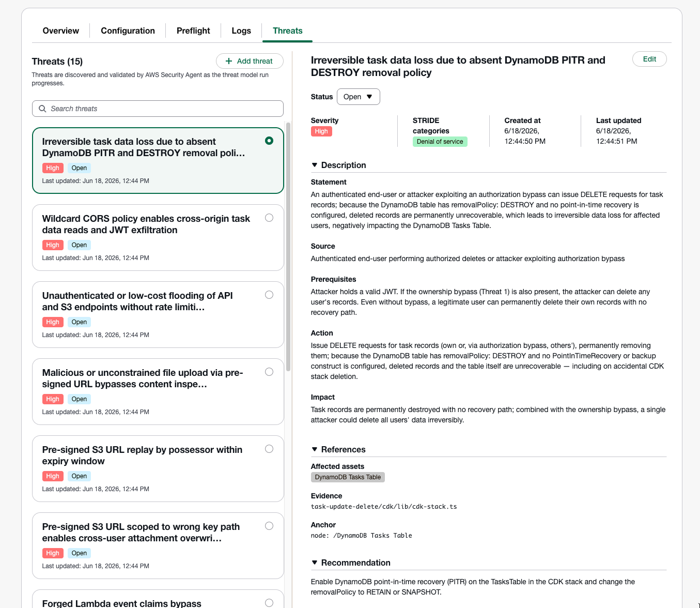Select the Forged Lambda event claims radio

point(269,603)
